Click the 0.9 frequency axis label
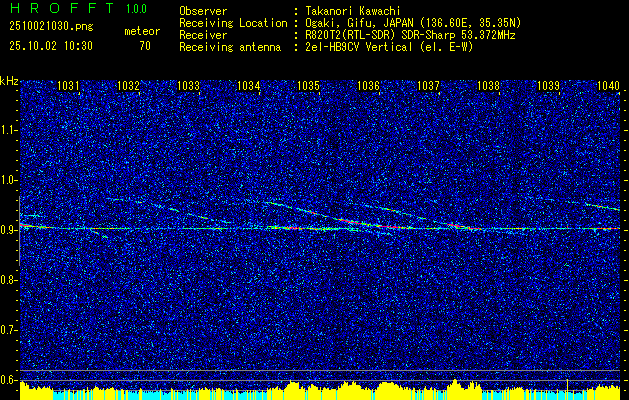The height and width of the screenshot is (400, 629). [7, 230]
